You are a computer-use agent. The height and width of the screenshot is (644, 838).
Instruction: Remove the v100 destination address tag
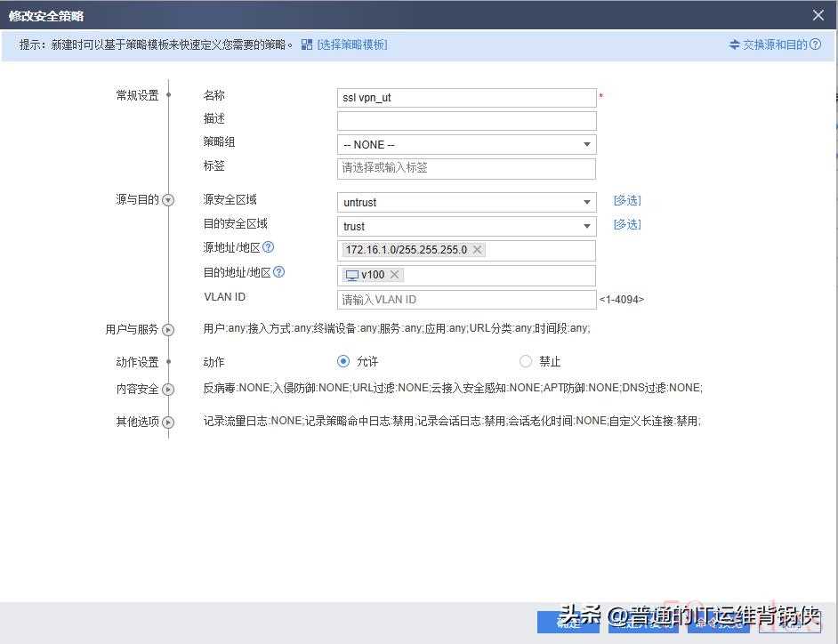click(395, 275)
